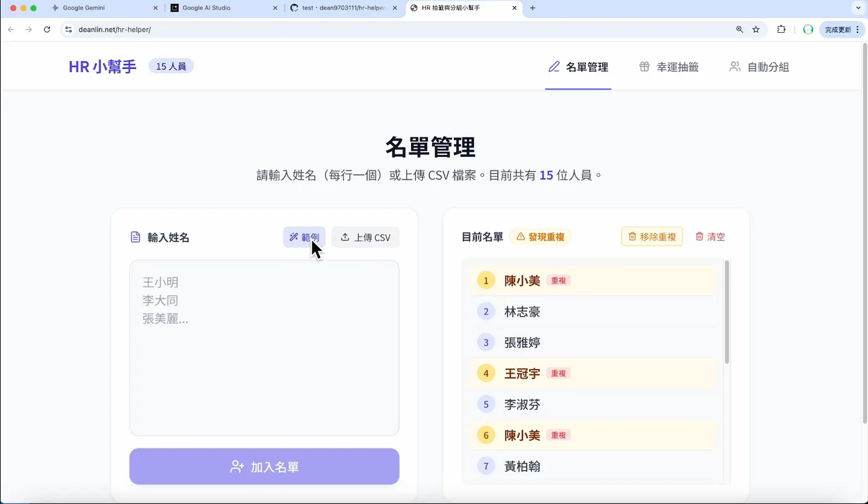This screenshot has width=868, height=504.
Task: Switch to the test hr-helper GitHub tab
Action: click(x=343, y=8)
